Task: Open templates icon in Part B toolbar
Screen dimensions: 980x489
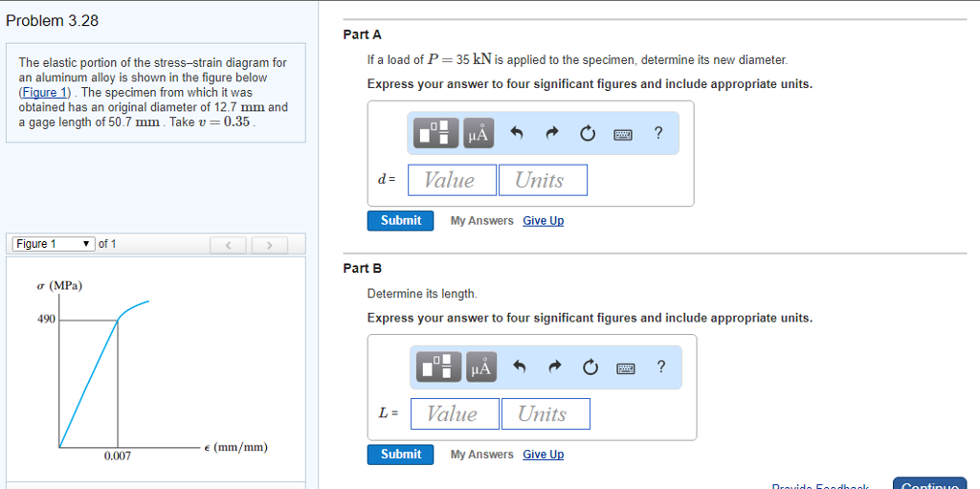Action: point(438,367)
